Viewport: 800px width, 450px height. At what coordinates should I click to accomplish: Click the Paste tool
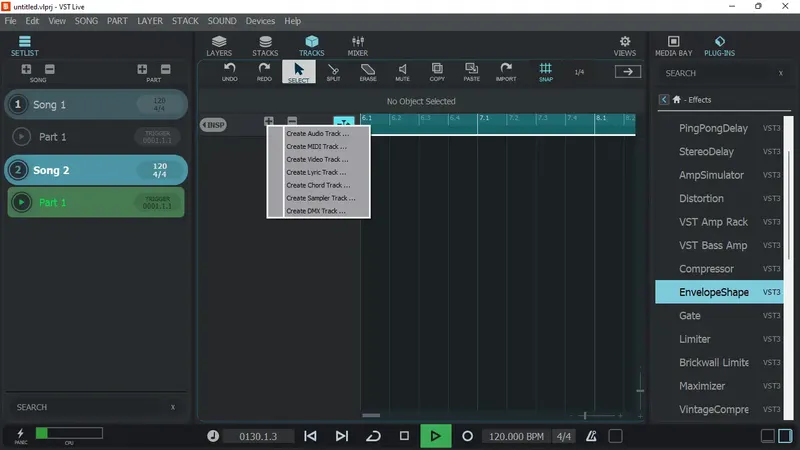pyautogui.click(x=471, y=72)
